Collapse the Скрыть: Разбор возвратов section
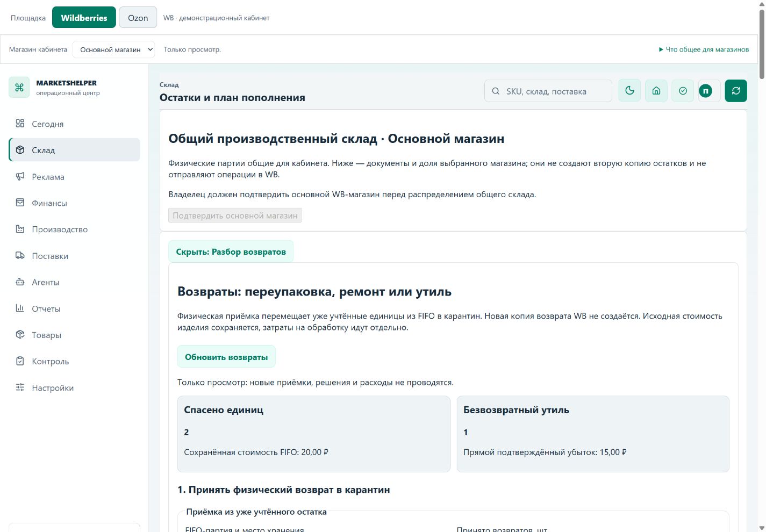Screen dimensions: 766x532 tap(231, 251)
